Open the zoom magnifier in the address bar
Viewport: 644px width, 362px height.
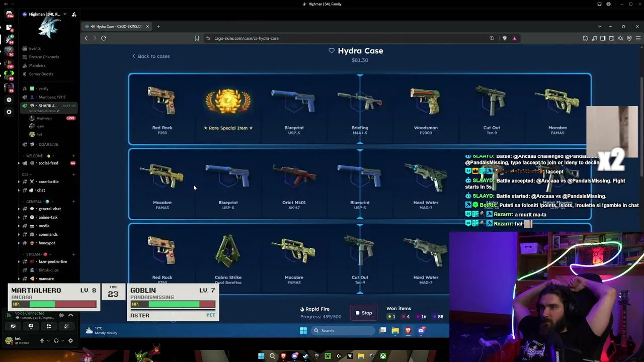(x=492, y=38)
